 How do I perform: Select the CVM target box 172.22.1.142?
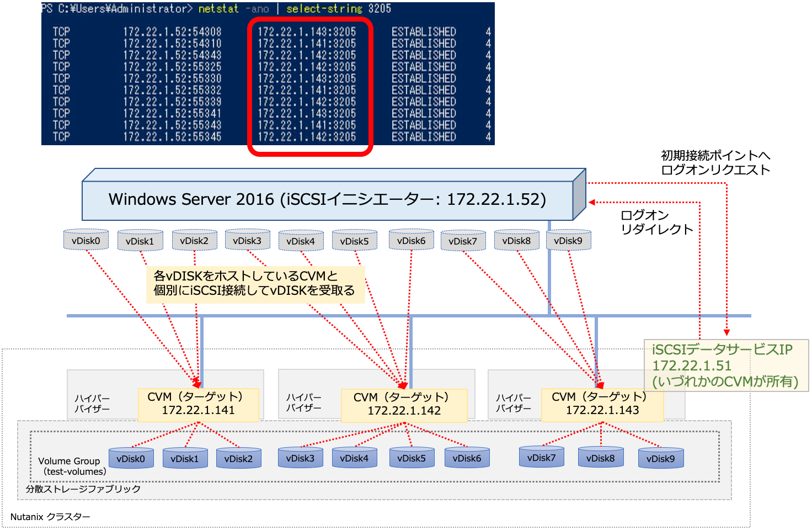tap(404, 405)
